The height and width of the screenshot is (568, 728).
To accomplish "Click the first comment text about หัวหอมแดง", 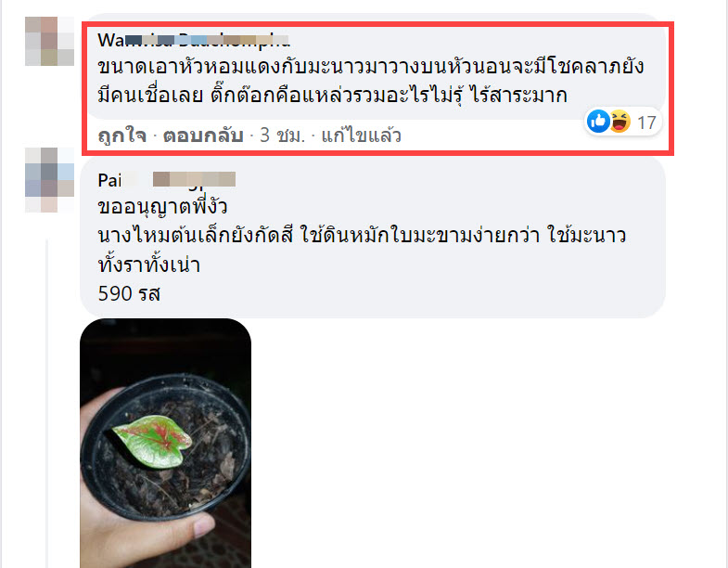I will pos(371,67).
